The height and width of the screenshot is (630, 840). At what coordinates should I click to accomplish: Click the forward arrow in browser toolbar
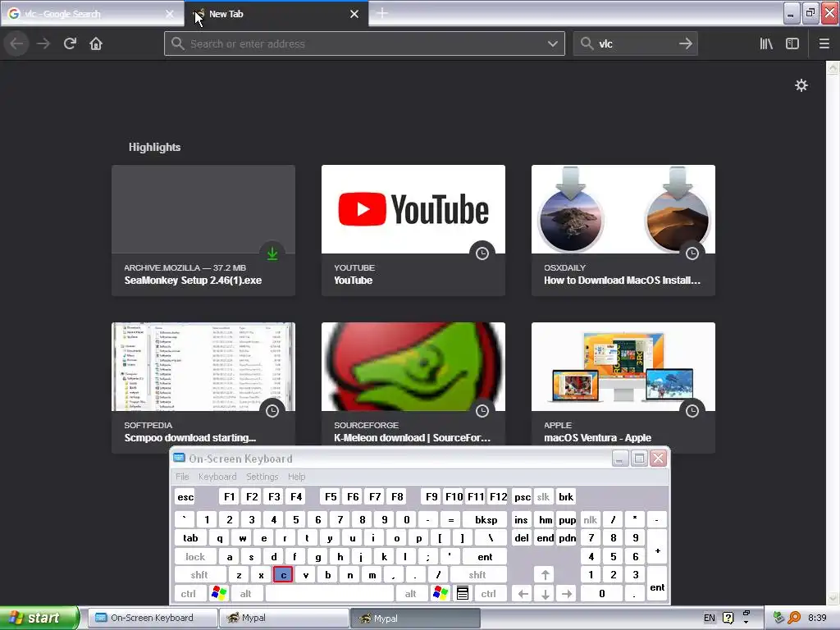point(43,43)
